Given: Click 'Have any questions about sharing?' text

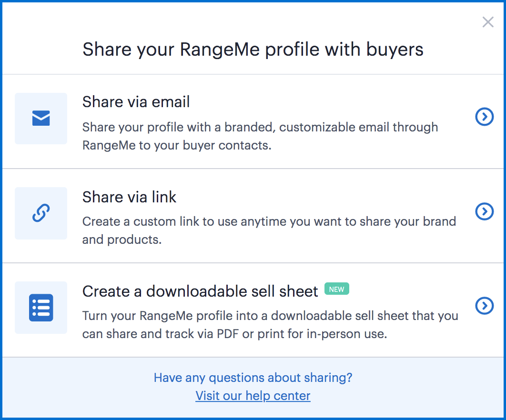Looking at the screenshot, I should [x=253, y=378].
